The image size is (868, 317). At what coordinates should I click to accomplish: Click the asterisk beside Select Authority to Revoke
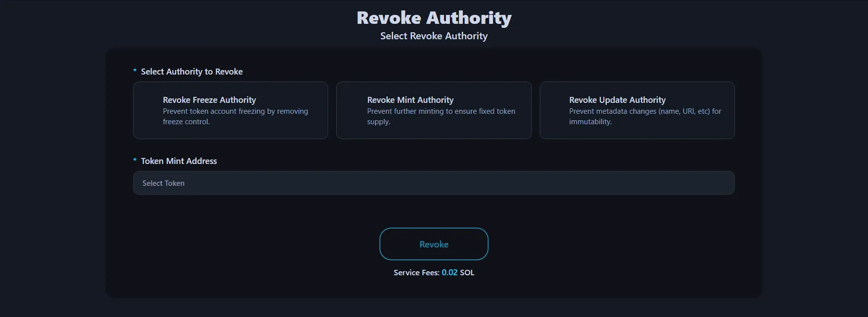pos(135,72)
